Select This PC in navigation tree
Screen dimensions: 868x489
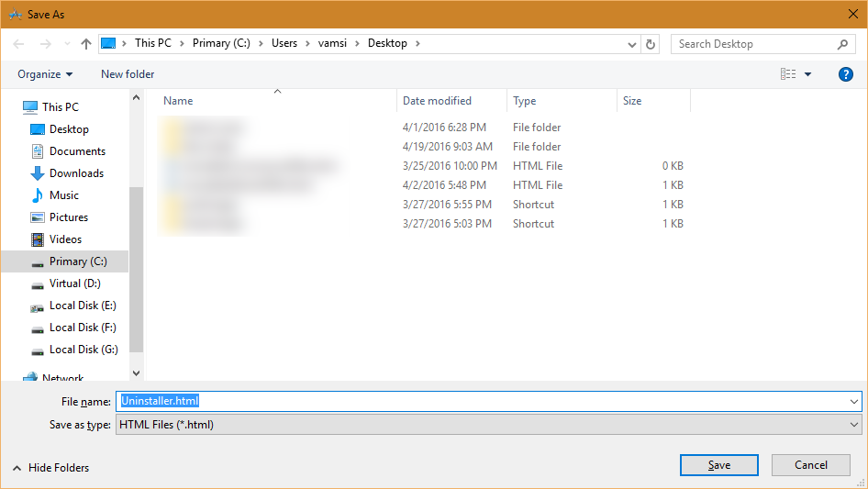60,106
